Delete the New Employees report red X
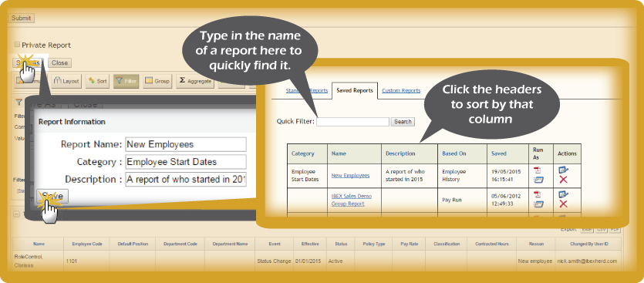The image size is (644, 283). click(x=564, y=180)
